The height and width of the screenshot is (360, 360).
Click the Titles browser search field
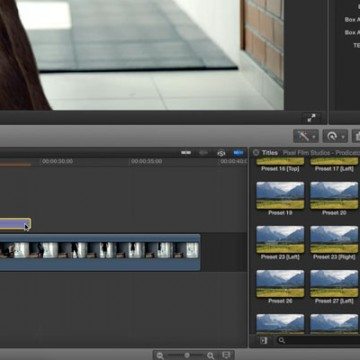pos(318,340)
